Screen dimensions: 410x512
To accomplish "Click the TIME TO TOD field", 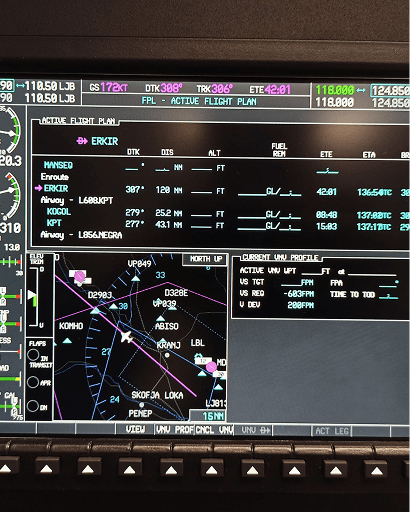I will coord(388,295).
